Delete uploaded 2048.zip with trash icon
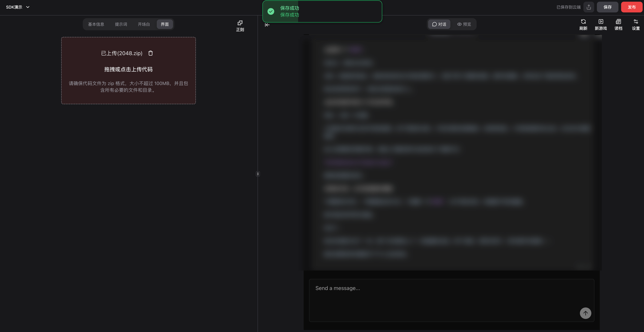 (x=150, y=53)
